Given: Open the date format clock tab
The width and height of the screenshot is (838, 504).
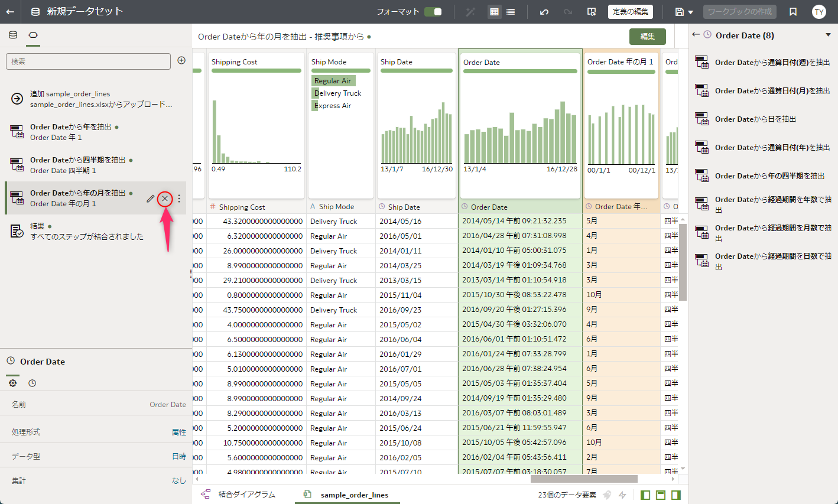Looking at the screenshot, I should point(33,383).
